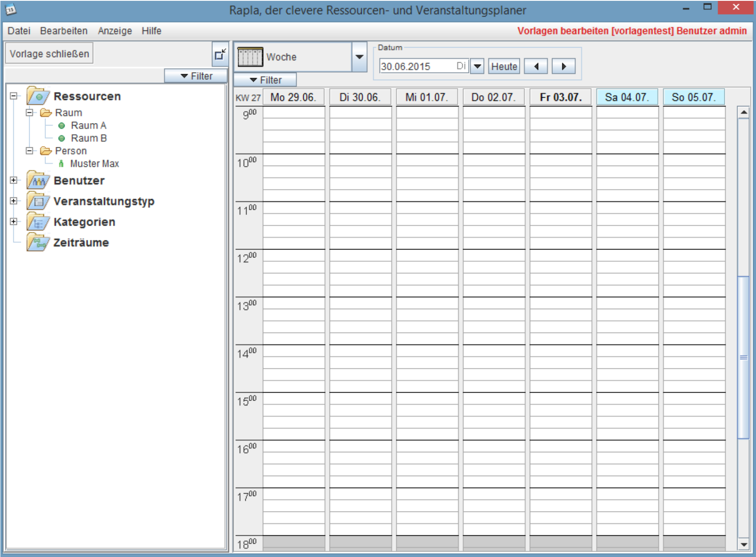Select Raum A in the tree
Image resolution: width=756 pixels, height=557 pixels.
(x=88, y=126)
